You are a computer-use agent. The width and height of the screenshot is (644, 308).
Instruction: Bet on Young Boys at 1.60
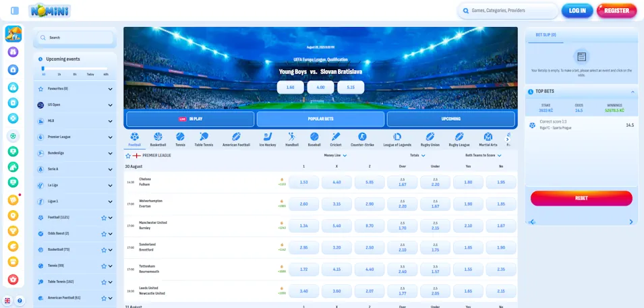click(x=291, y=88)
